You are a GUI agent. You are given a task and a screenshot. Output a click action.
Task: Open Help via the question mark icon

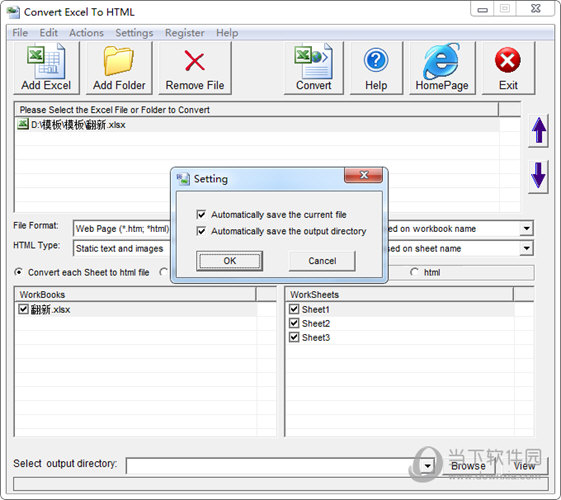click(x=376, y=60)
